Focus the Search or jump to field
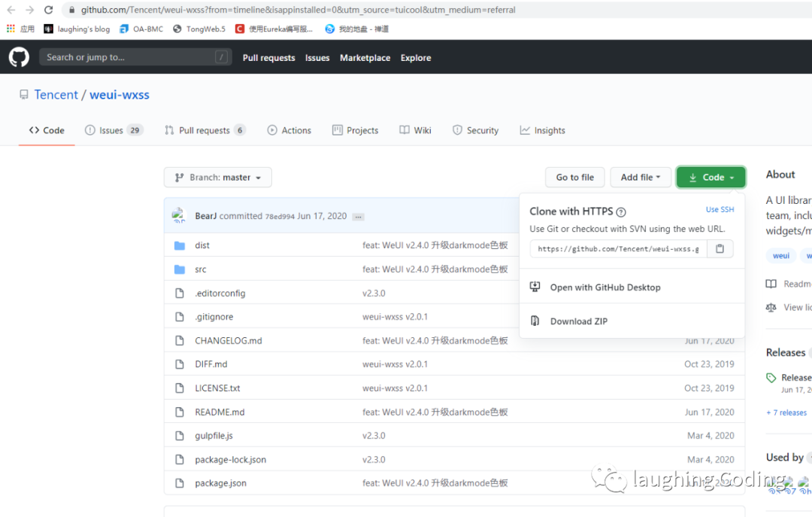 pyautogui.click(x=135, y=57)
